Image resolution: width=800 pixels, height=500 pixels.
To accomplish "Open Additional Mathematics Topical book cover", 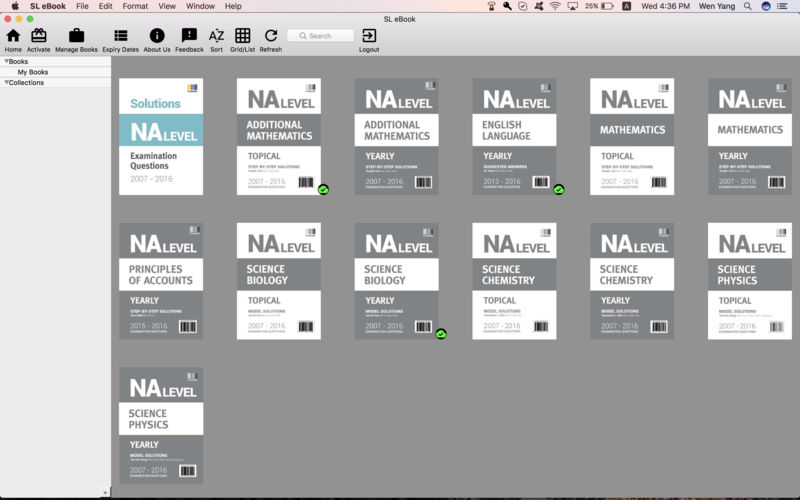I will click(x=279, y=136).
